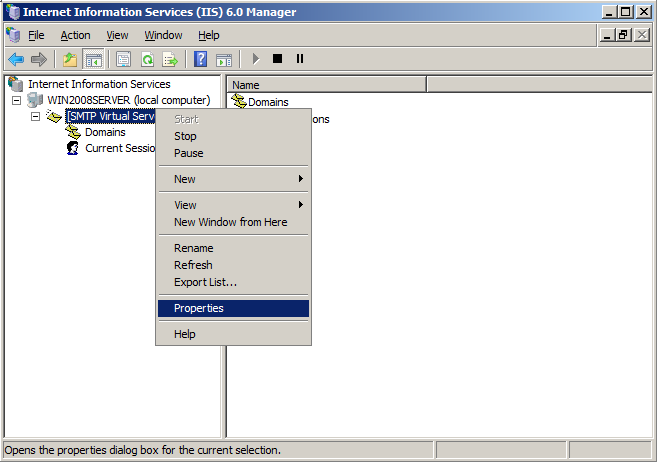Viewport: 657px width, 462px height.
Task: Choose Pause in the context menu
Action: point(233,153)
